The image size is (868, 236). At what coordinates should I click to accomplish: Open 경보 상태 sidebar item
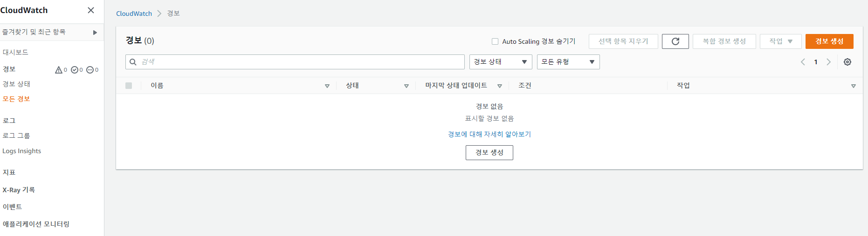(16, 84)
